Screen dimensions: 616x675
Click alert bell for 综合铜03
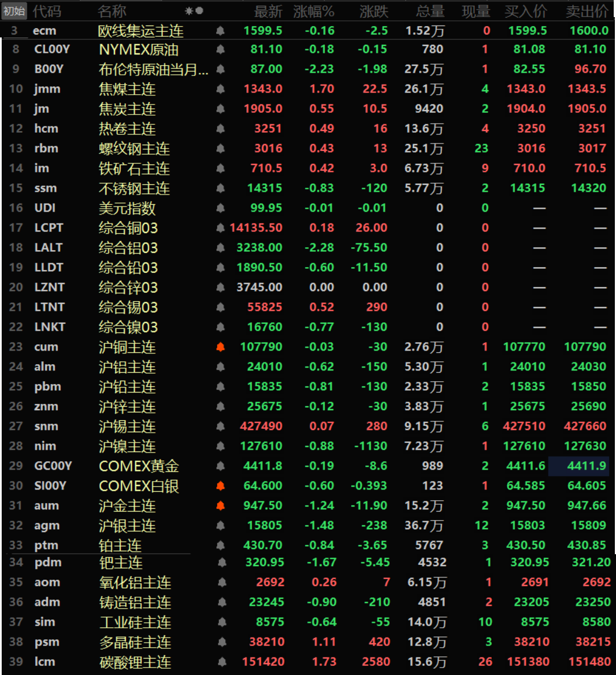click(221, 228)
